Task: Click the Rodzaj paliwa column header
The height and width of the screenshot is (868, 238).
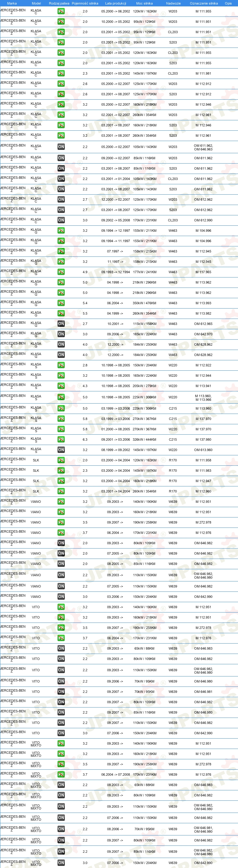Action: pos(59,3)
